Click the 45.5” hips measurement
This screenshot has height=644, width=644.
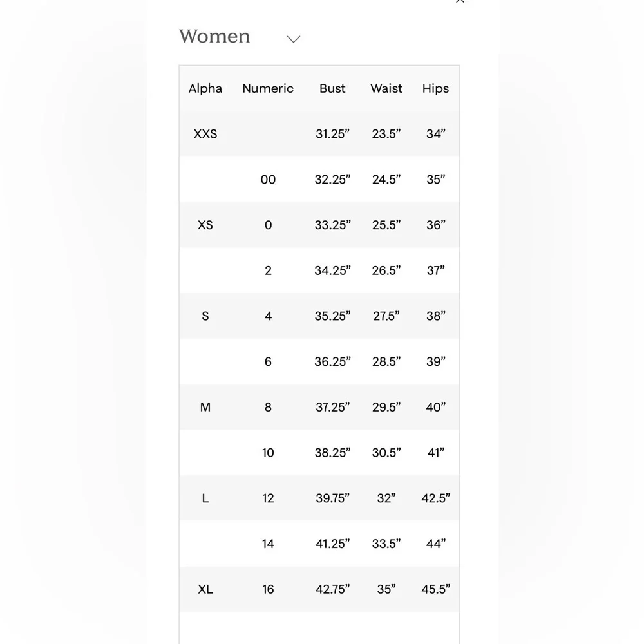435,589
